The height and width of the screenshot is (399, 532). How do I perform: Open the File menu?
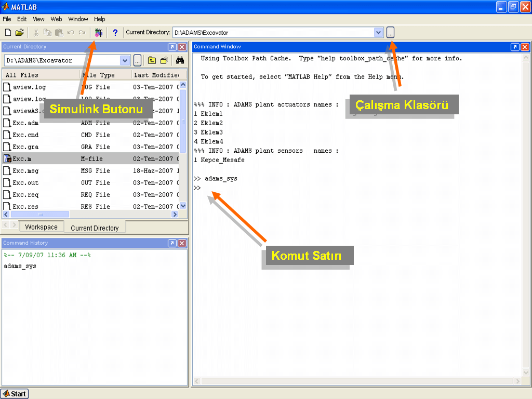point(7,19)
